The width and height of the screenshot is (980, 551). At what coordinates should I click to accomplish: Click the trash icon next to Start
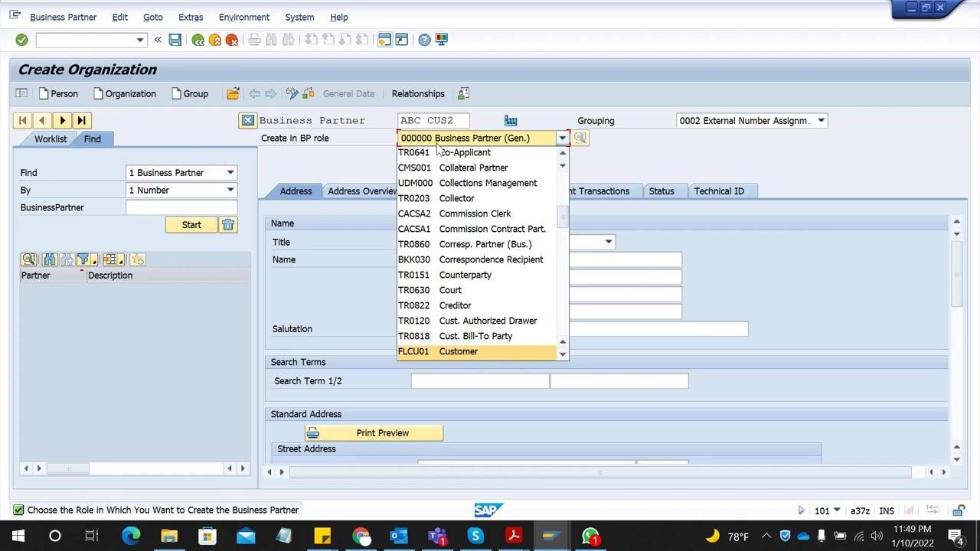click(x=228, y=225)
